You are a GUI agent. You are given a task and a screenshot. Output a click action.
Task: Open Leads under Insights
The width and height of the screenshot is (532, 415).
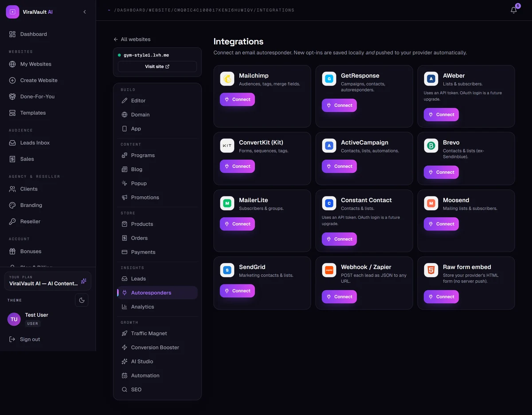(x=157, y=279)
